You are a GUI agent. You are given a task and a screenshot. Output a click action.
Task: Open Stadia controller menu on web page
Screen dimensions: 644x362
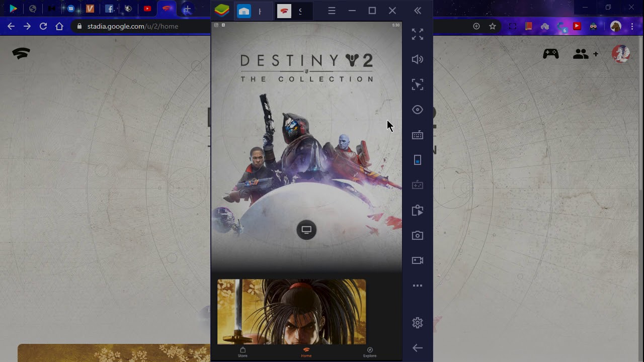(551, 53)
